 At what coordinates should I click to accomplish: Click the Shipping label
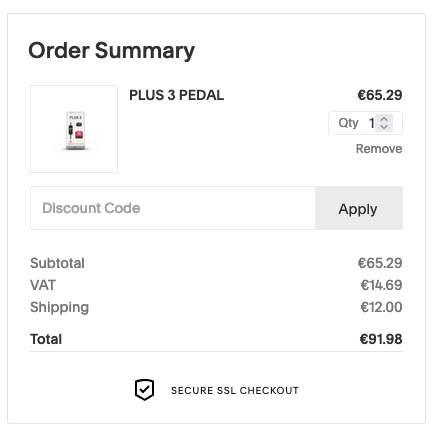[x=59, y=308]
